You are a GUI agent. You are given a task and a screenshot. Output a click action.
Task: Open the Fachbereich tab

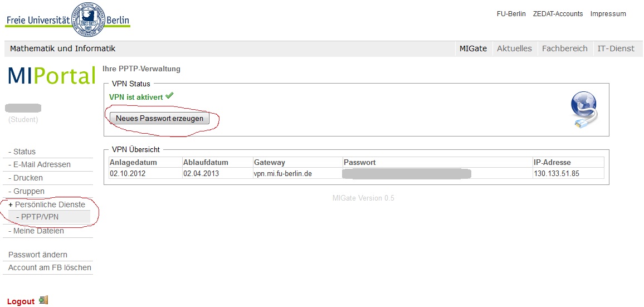pyautogui.click(x=564, y=48)
